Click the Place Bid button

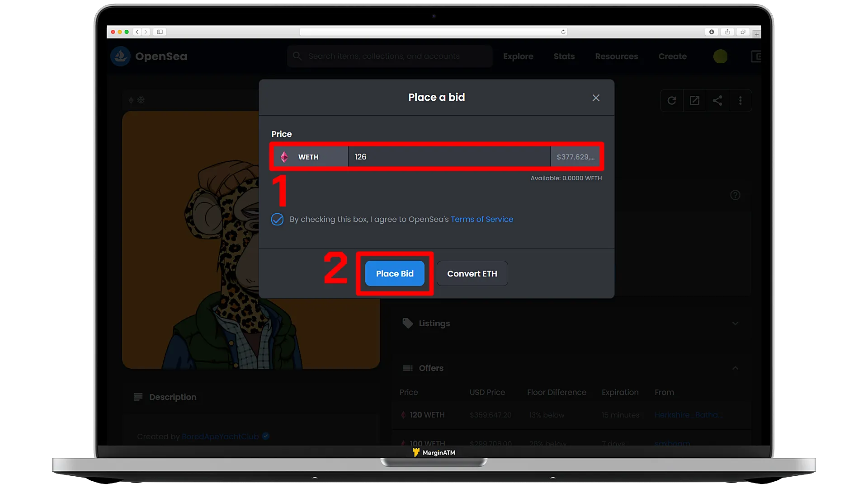[395, 273]
